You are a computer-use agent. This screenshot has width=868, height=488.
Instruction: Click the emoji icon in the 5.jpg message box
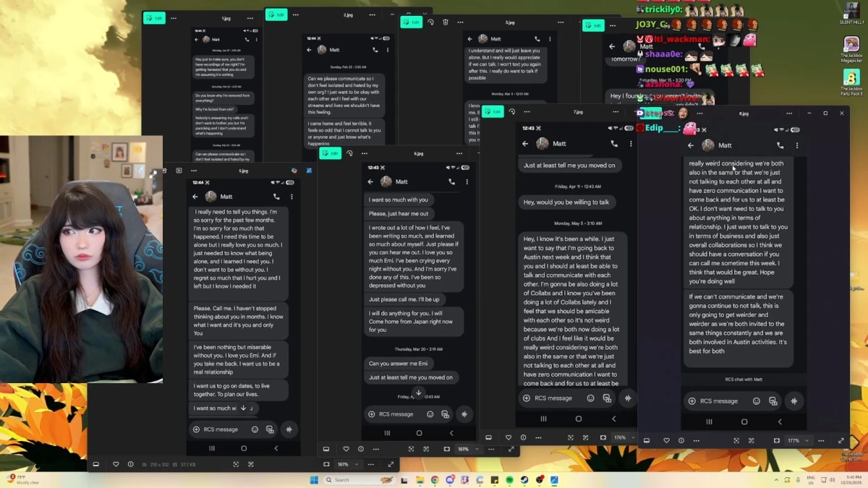(x=255, y=429)
